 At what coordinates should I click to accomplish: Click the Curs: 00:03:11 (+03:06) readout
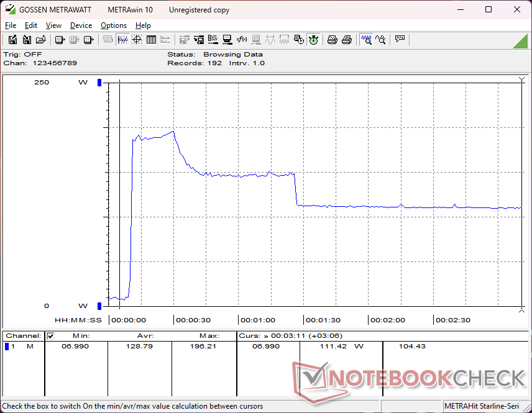[x=291, y=336]
